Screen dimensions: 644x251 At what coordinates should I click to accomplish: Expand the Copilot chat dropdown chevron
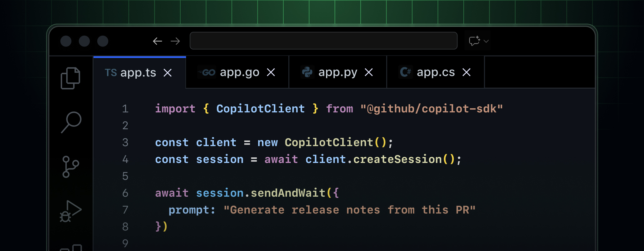click(486, 41)
